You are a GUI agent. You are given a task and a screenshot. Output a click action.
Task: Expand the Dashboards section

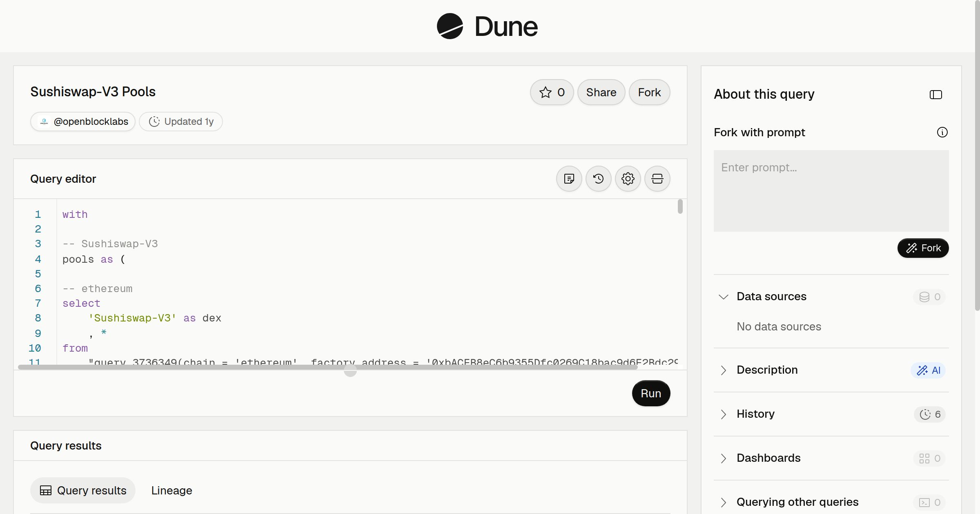pyautogui.click(x=723, y=458)
